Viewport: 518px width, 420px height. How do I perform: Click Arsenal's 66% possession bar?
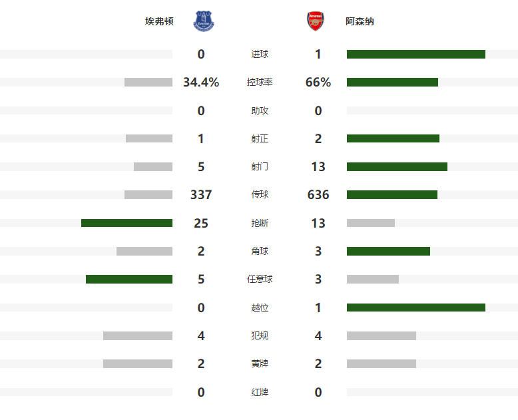click(392, 83)
